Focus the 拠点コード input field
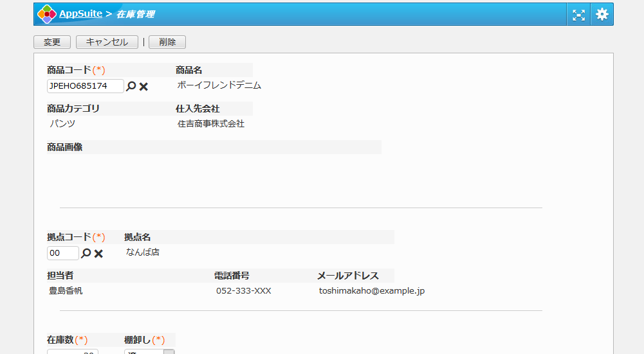The height and width of the screenshot is (354, 644). 62,253
